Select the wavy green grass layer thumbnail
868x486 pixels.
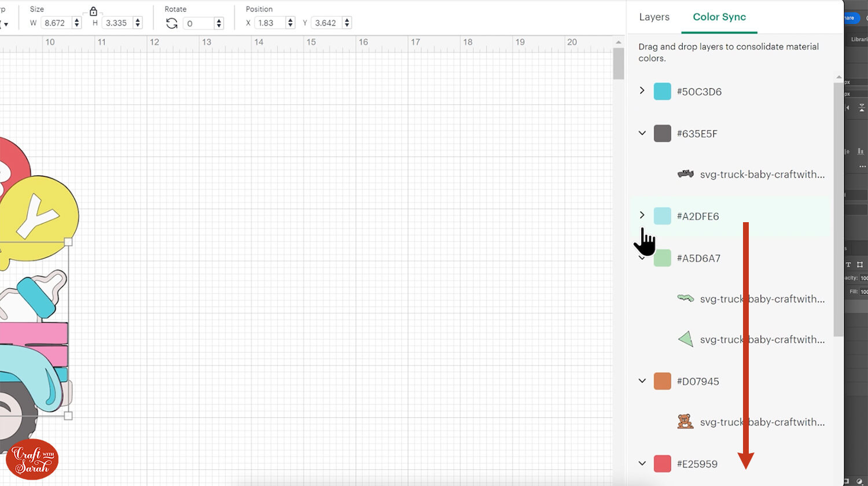(x=686, y=299)
